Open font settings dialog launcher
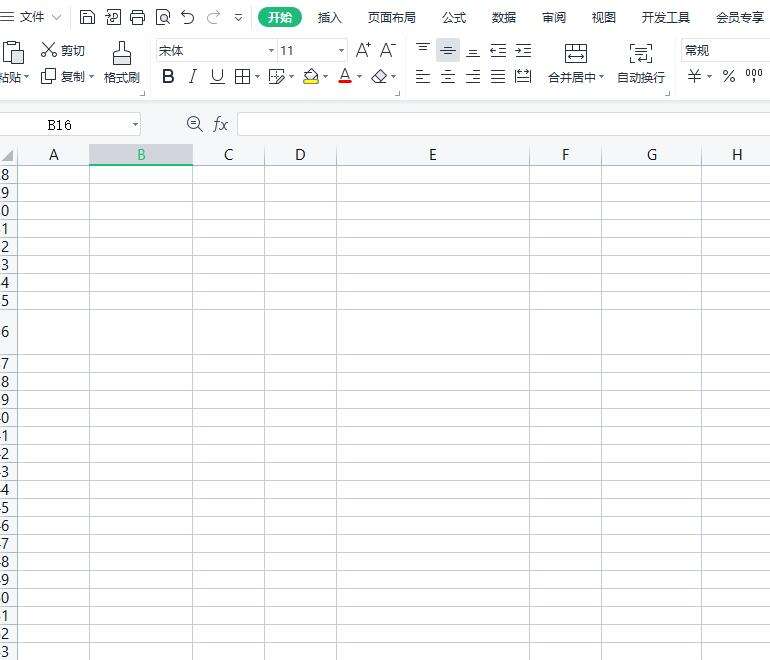Screen dimensions: 770x660 pos(398,93)
